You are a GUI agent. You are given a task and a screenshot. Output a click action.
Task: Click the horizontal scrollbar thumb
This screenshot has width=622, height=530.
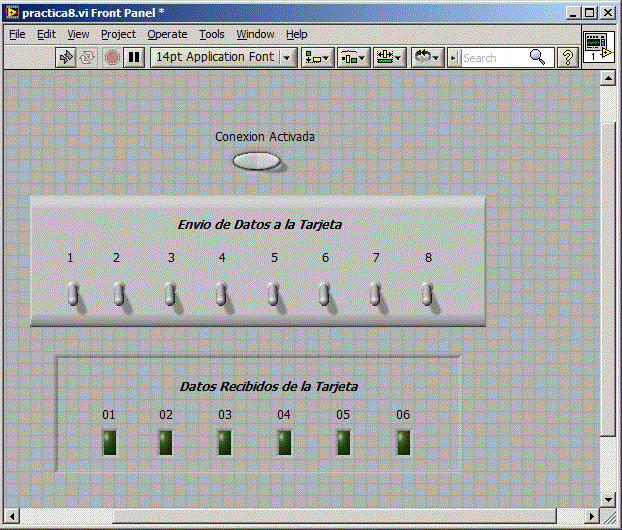click(x=334, y=516)
